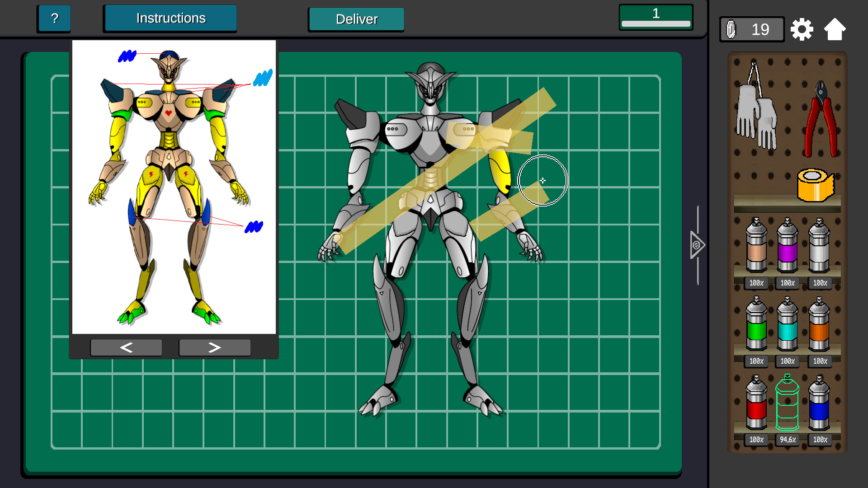This screenshot has height=488, width=868.
Task: Expand the side arrow with dollar symbol
Action: [696, 245]
